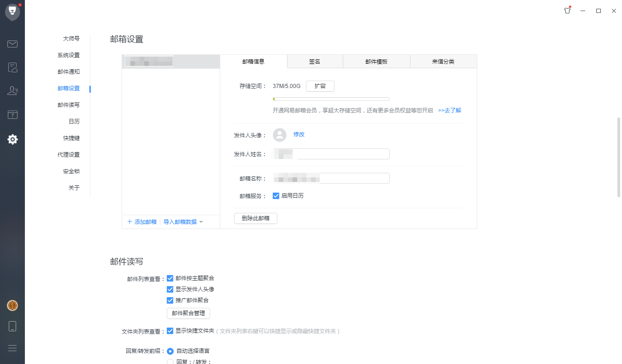Open the contacts icon in sidebar
The image size is (622, 364).
pyautogui.click(x=12, y=91)
